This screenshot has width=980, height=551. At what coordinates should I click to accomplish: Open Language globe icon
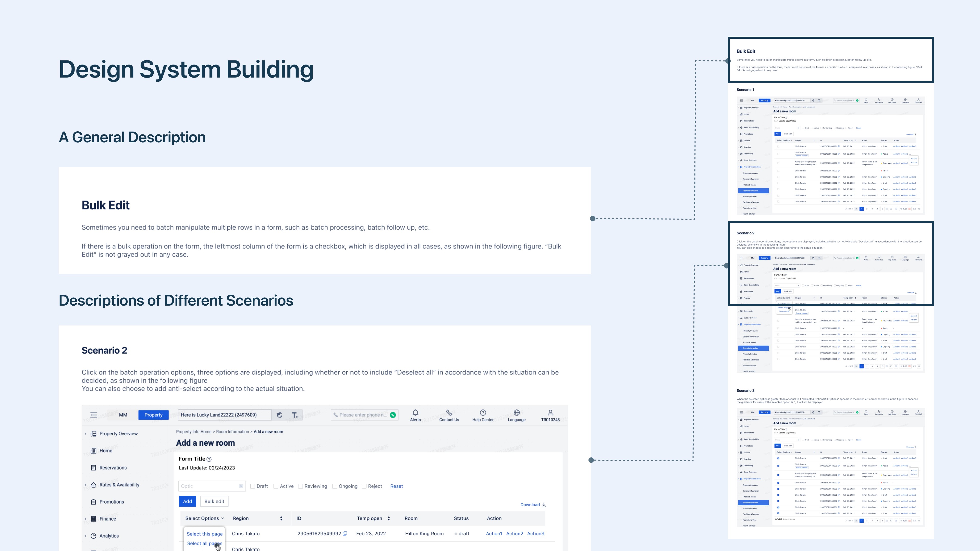tap(517, 412)
